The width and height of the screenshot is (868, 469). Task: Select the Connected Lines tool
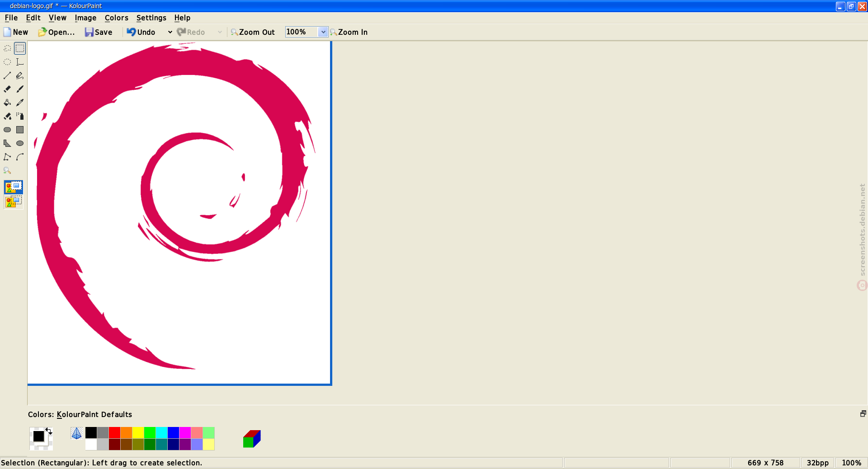pyautogui.click(x=7, y=157)
